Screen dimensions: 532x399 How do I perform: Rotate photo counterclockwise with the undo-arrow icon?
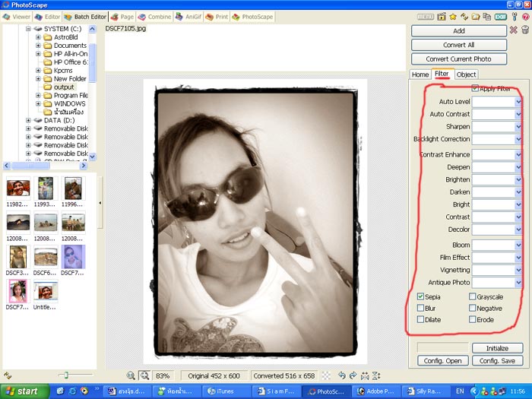342,375
